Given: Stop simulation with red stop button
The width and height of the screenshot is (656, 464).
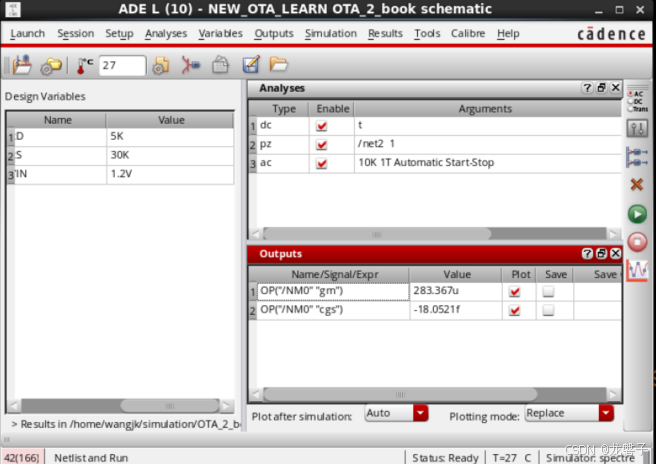Looking at the screenshot, I should point(637,242).
